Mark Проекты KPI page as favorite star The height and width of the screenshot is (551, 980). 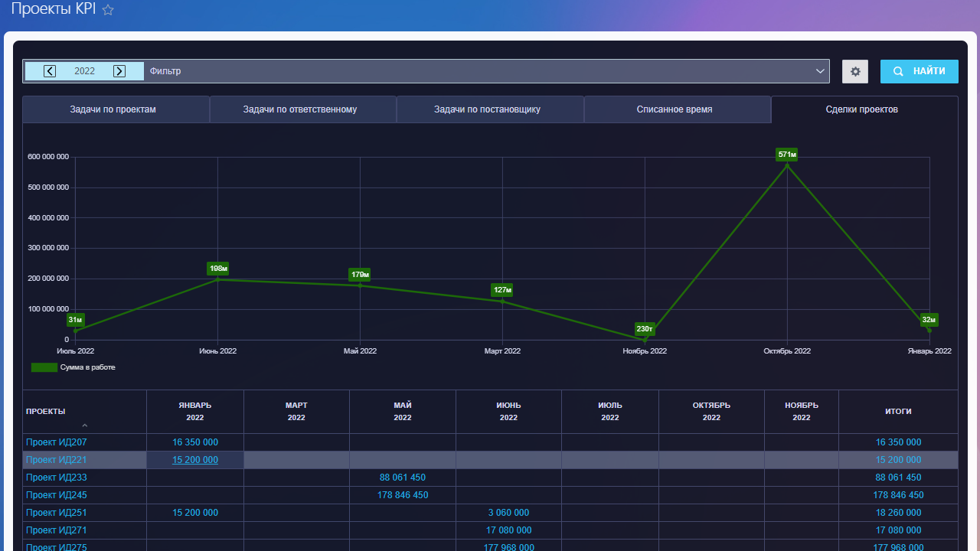(x=108, y=10)
